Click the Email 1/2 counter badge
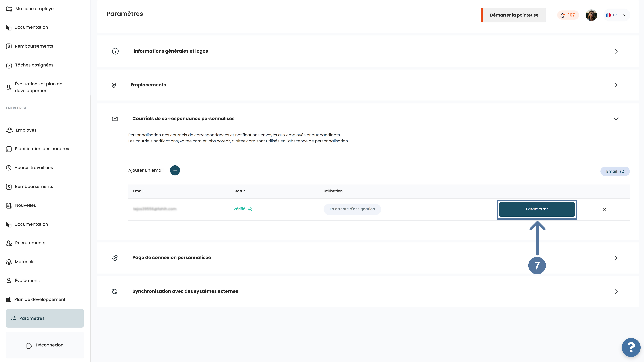 click(615, 171)
